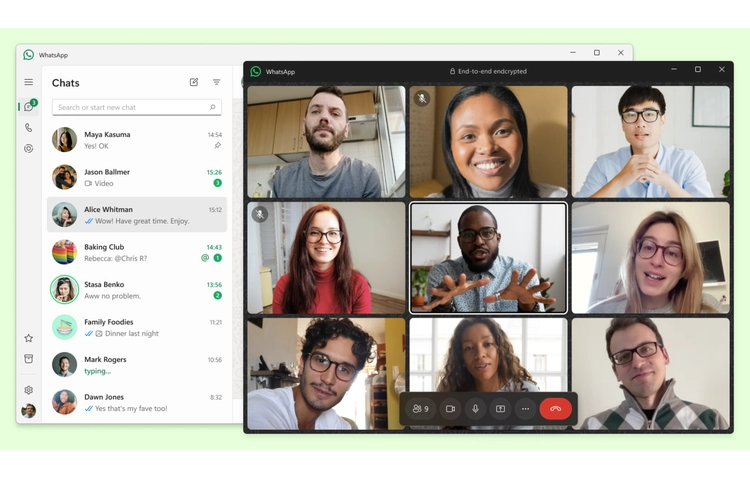Open Starred messages star icon
This screenshot has height=500, width=750.
click(29, 338)
